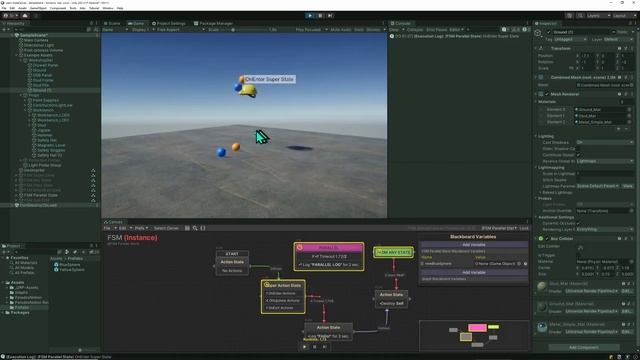Advance one frame with the Step button

pos(330,16)
